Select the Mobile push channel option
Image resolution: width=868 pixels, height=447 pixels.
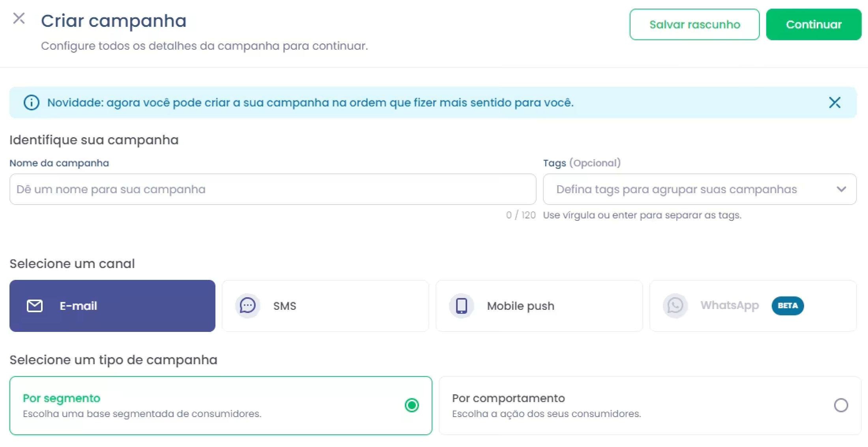[x=539, y=306]
